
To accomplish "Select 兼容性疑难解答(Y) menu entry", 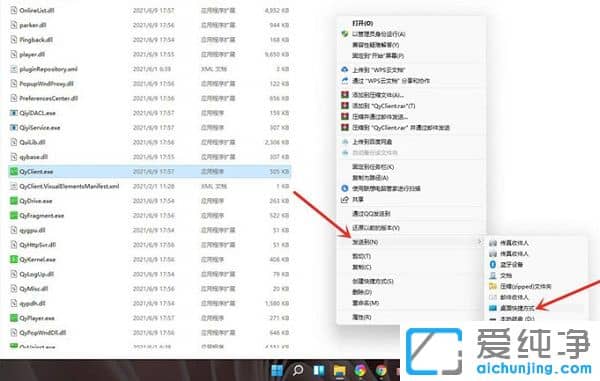I will coord(375,45).
